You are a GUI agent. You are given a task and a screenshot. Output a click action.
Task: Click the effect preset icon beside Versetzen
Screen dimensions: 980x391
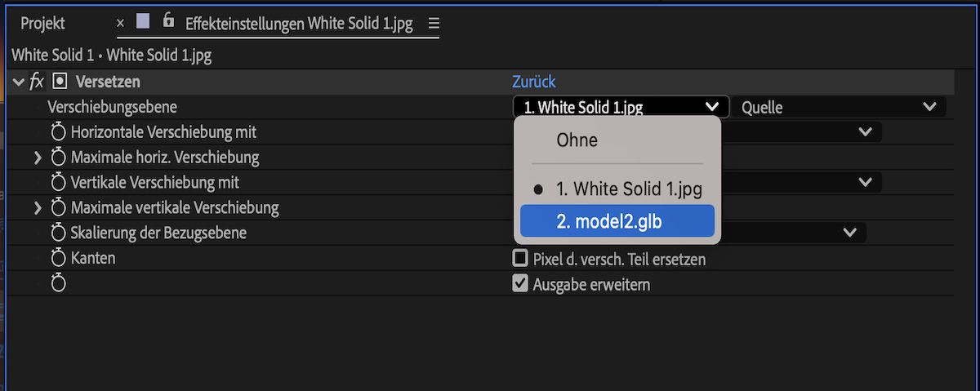point(59,82)
